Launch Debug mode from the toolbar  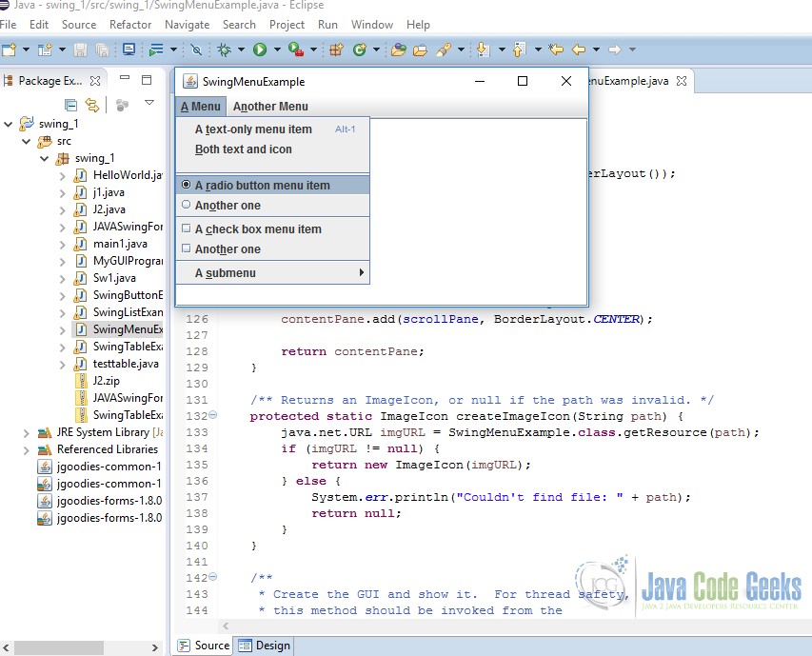[226, 50]
